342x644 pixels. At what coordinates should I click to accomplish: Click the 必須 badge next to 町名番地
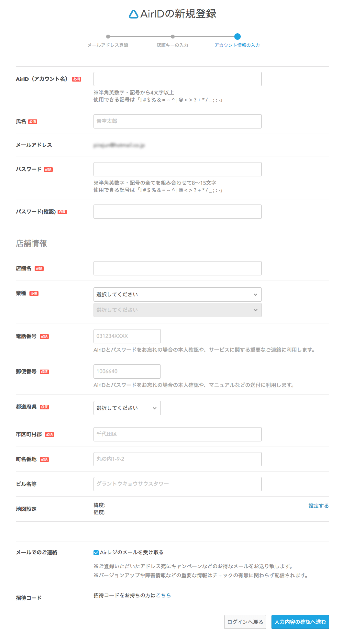[x=44, y=460]
